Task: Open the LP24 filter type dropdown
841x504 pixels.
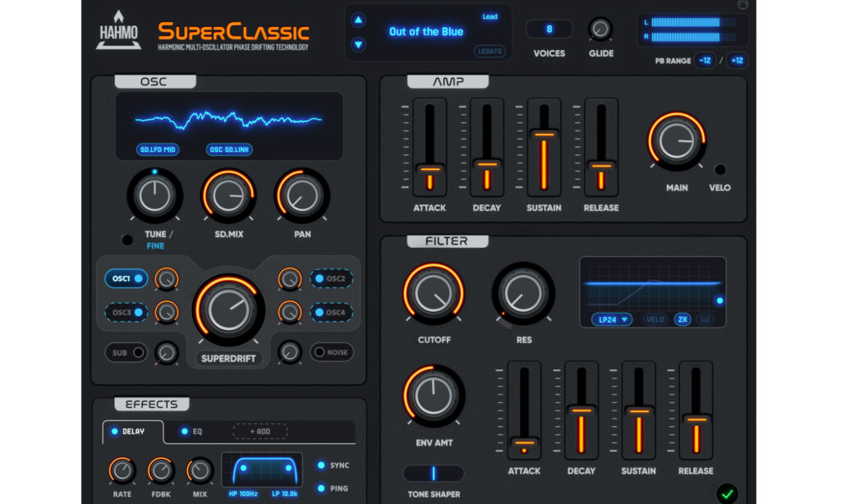Action: [611, 319]
